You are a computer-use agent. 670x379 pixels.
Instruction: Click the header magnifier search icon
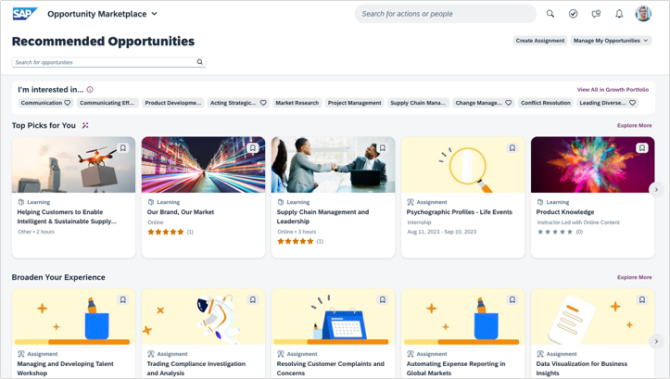click(550, 14)
